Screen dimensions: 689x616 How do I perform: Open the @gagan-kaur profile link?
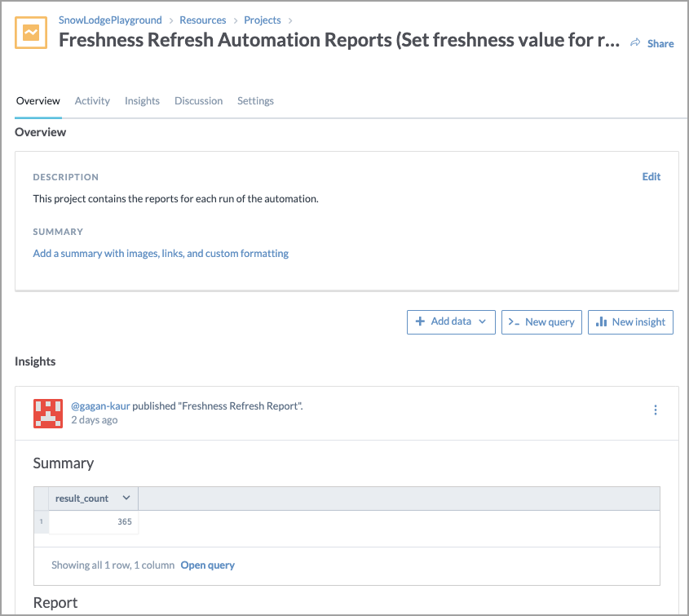point(100,405)
